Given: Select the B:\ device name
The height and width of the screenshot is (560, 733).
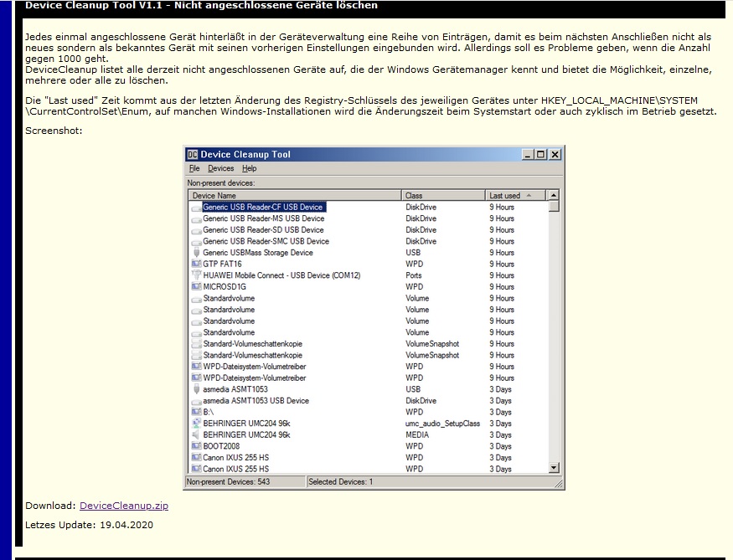Looking at the screenshot, I should 209,412.
